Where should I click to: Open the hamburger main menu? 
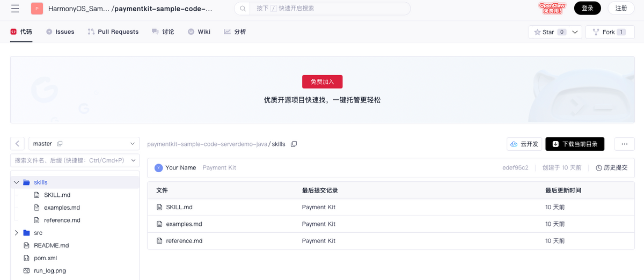(15, 9)
